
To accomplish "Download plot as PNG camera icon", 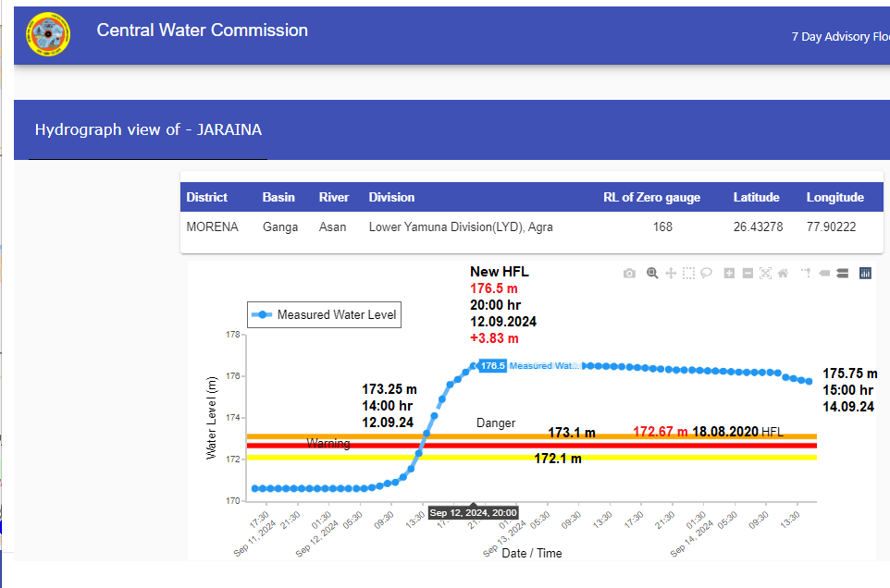I will point(629,274).
